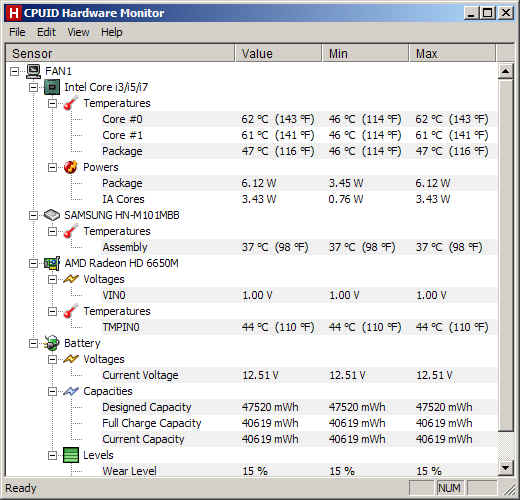Click the scrollbar up arrow

click(505, 71)
